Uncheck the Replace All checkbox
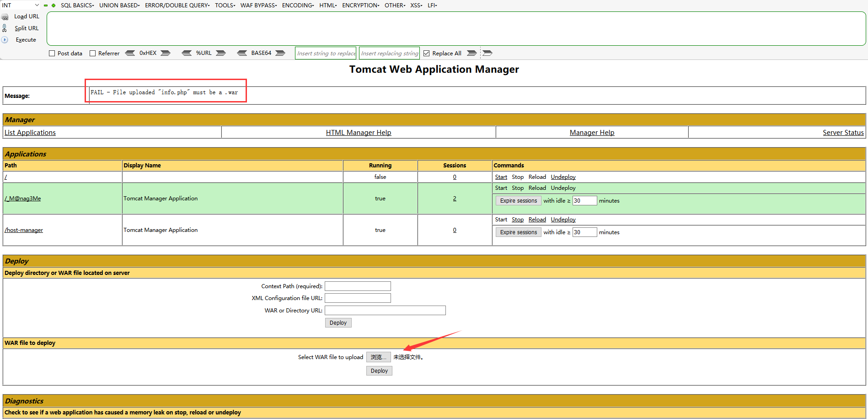 click(427, 54)
